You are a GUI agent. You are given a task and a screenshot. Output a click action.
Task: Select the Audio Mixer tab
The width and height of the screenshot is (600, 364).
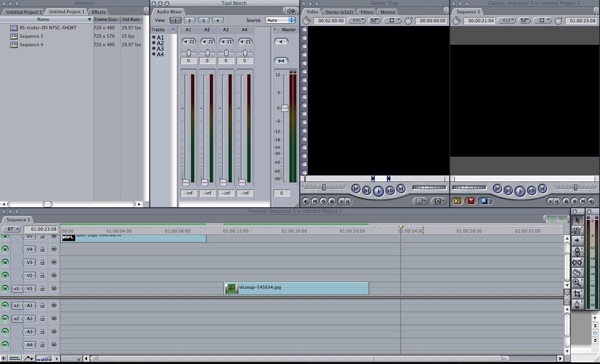[x=169, y=11]
